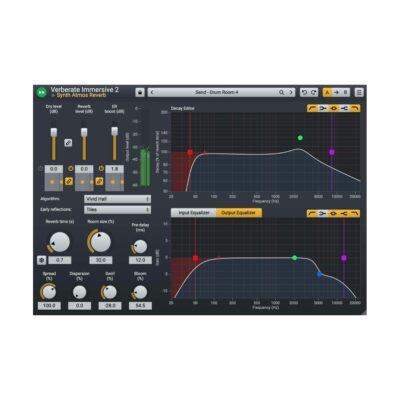Click the Bloom knob
Viewport: 400px width, 400px height.
point(140,292)
